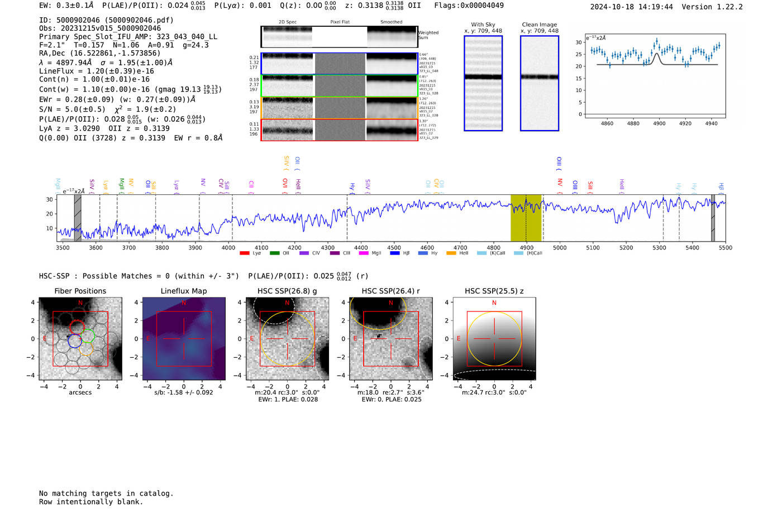782x532 pixels.
Task: Click the Obs: 20231215v015_5000902046 line
Action: 100,28
